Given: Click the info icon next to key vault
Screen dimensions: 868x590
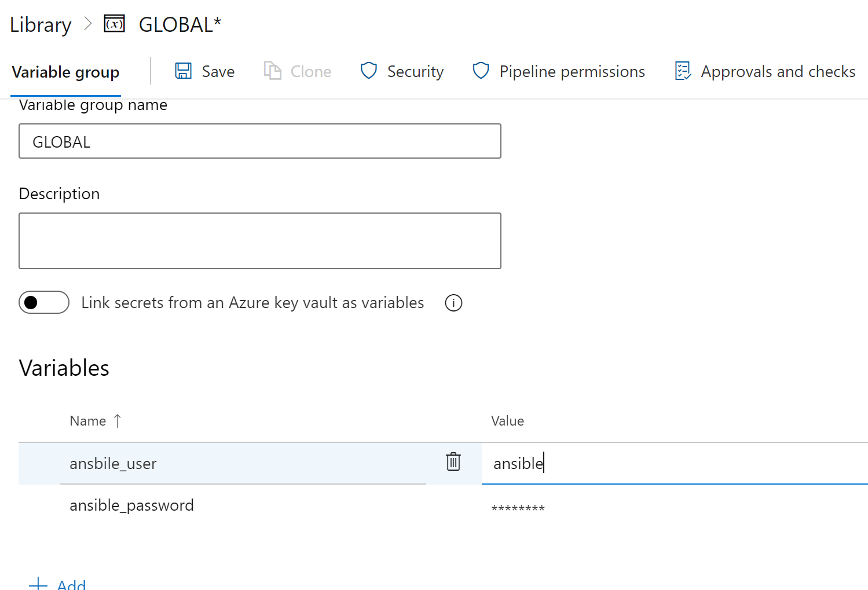Looking at the screenshot, I should point(453,303).
